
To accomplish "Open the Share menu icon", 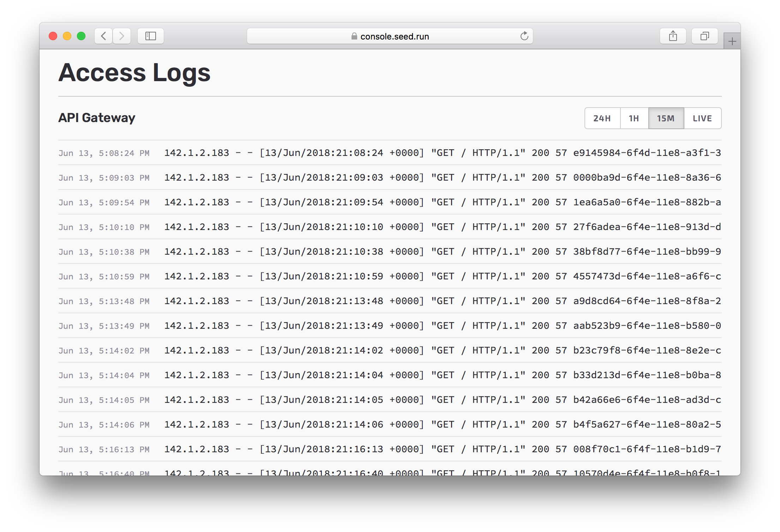I will tap(673, 36).
